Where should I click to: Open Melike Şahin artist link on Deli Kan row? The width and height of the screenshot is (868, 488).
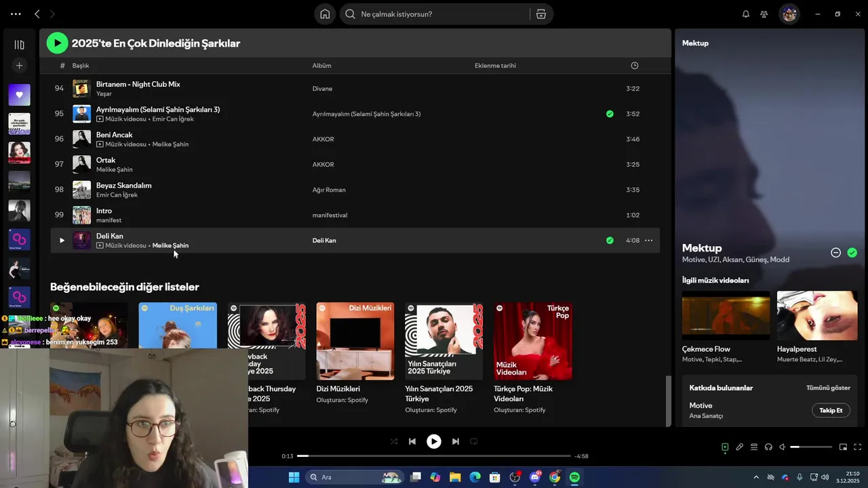point(170,246)
